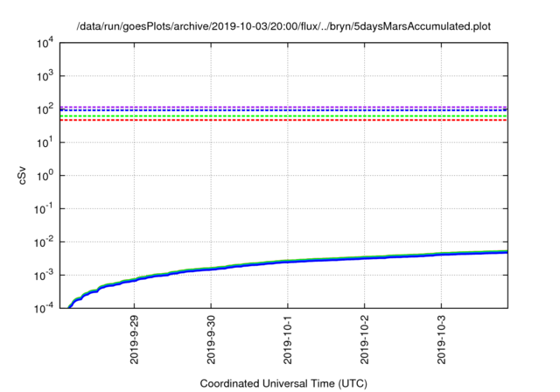The height and width of the screenshot is (392, 560).
Task: Click the Coordinated Universal Time (UTC) label
Action: pos(283,383)
